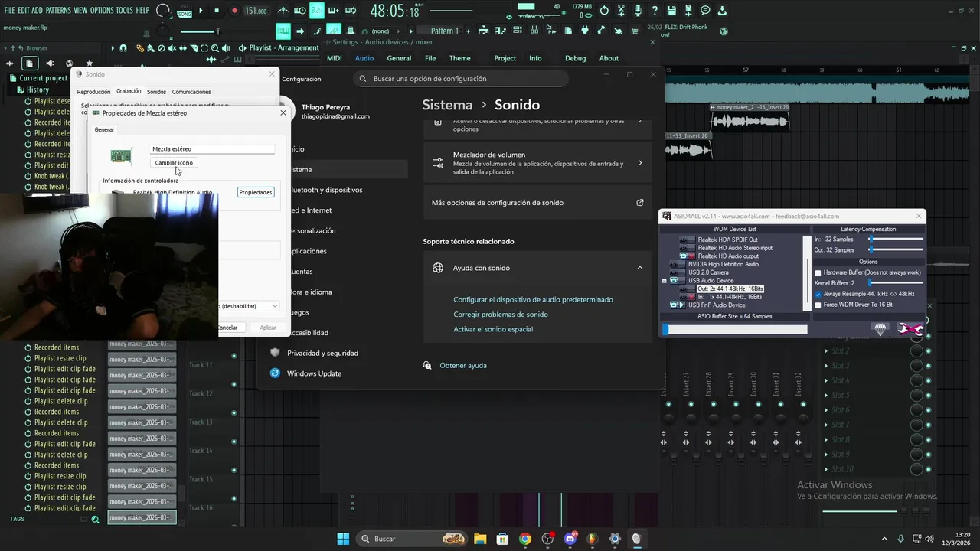Click the help question mark icon in toolbar
The width and height of the screenshot is (980, 551).
[x=655, y=11]
